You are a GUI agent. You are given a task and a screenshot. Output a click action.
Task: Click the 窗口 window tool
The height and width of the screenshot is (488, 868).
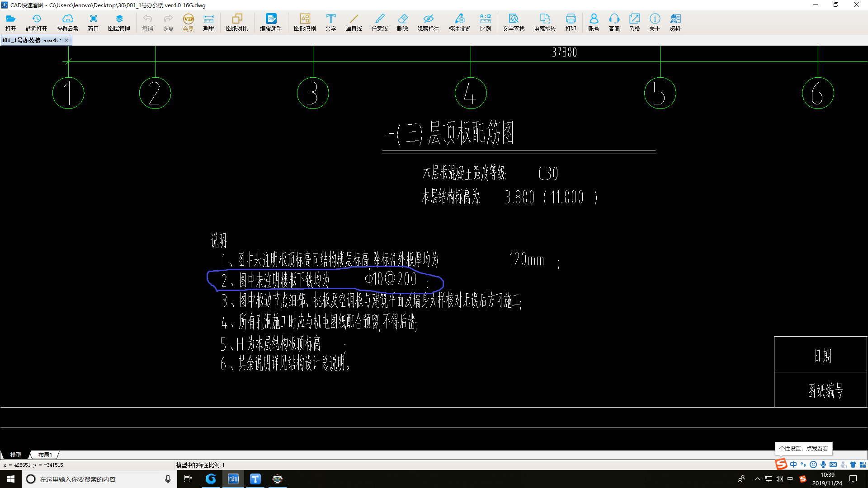(x=93, y=23)
